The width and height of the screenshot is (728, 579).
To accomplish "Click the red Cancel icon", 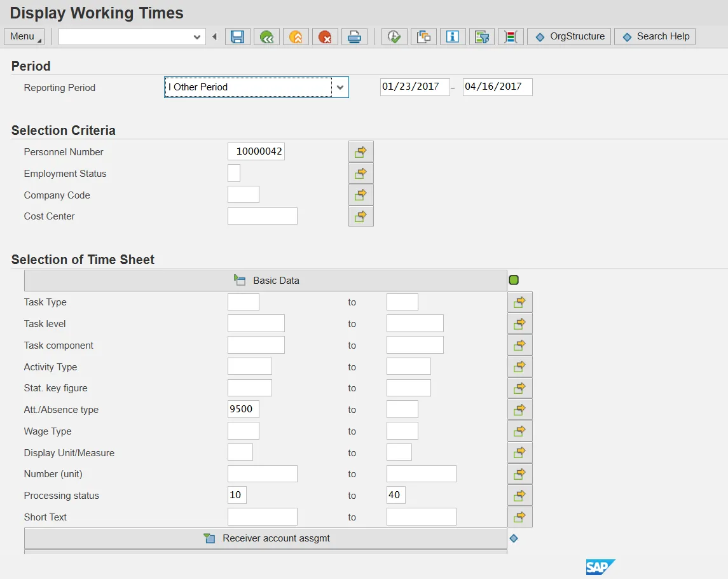I will click(325, 37).
